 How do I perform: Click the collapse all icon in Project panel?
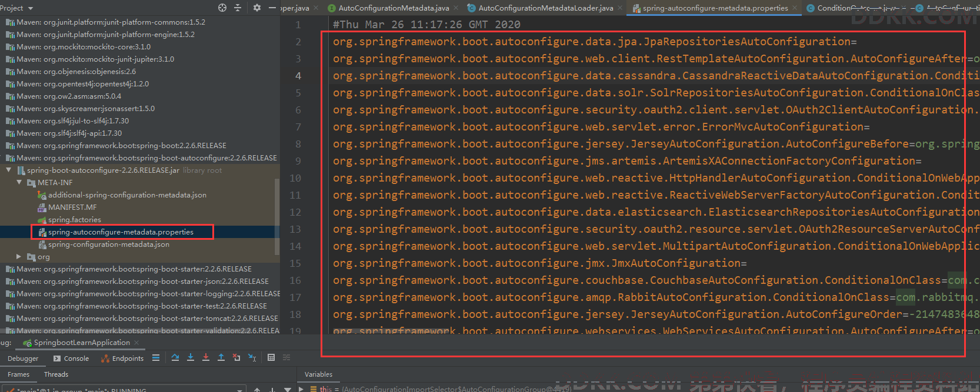pos(238,8)
